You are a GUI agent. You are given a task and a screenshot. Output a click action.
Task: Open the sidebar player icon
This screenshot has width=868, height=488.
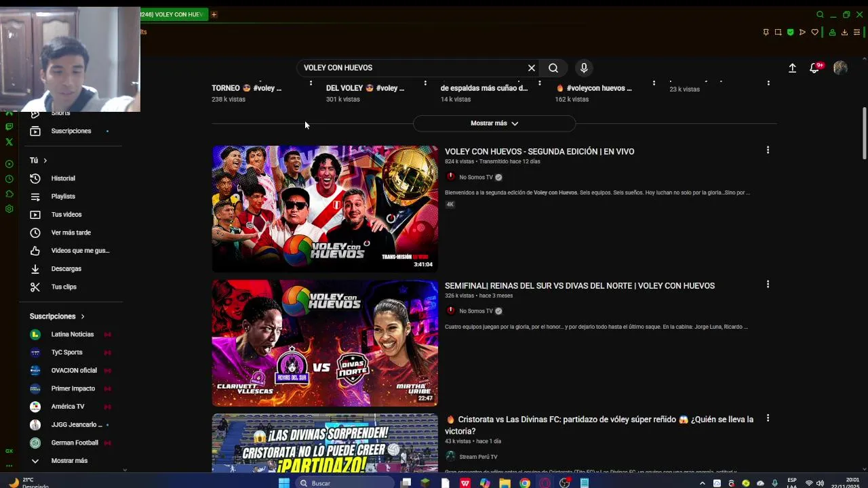[9, 164]
